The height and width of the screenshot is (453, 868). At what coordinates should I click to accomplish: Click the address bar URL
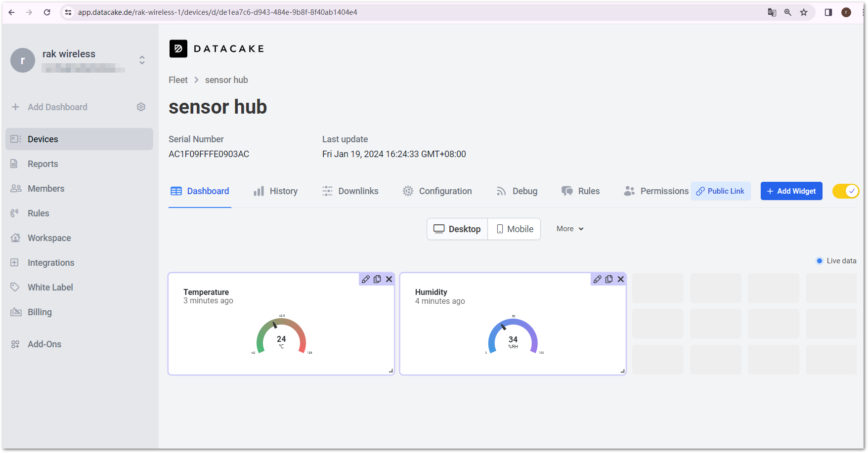tap(217, 12)
